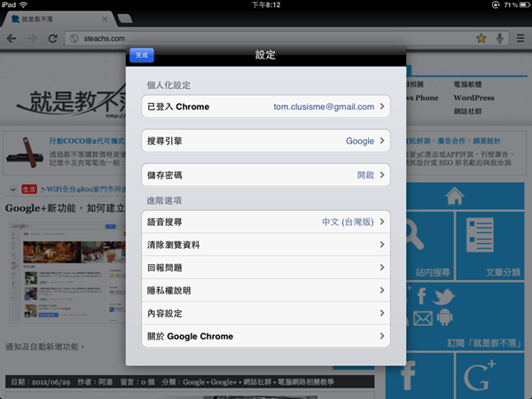Click the small Facebook f icon
This screenshot has height=399, width=532.
(x=421, y=295)
